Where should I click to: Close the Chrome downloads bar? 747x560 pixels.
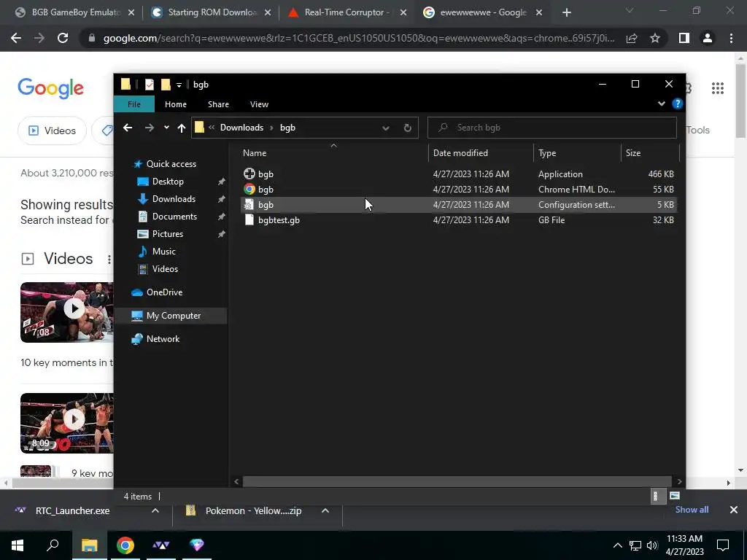(x=734, y=510)
